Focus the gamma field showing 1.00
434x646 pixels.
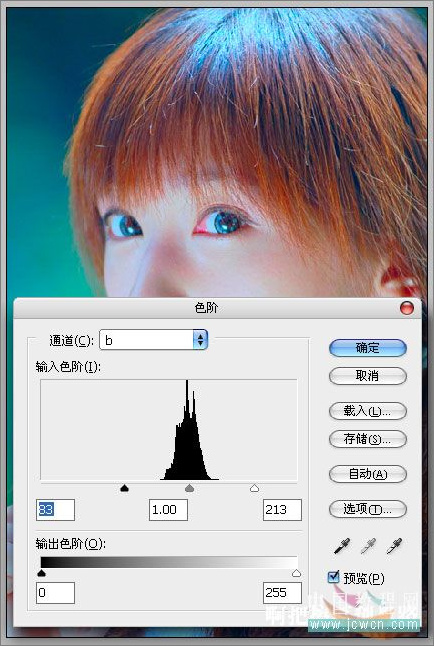point(168,510)
